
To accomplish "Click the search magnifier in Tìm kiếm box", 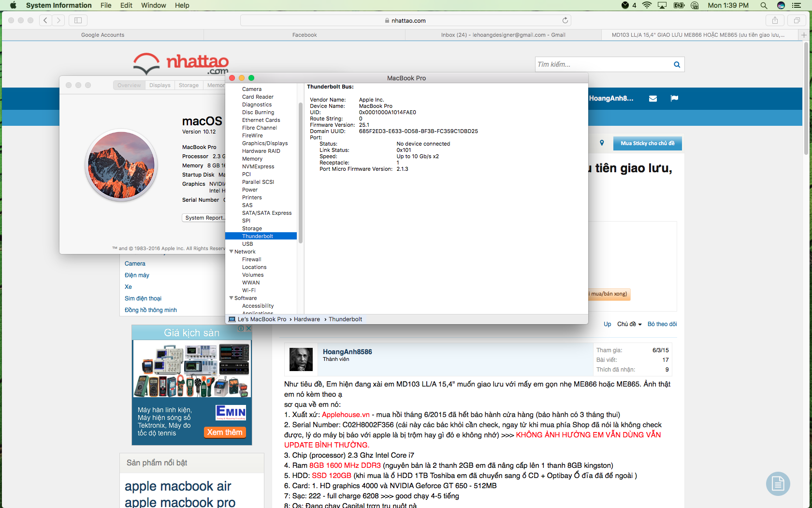I will (677, 65).
